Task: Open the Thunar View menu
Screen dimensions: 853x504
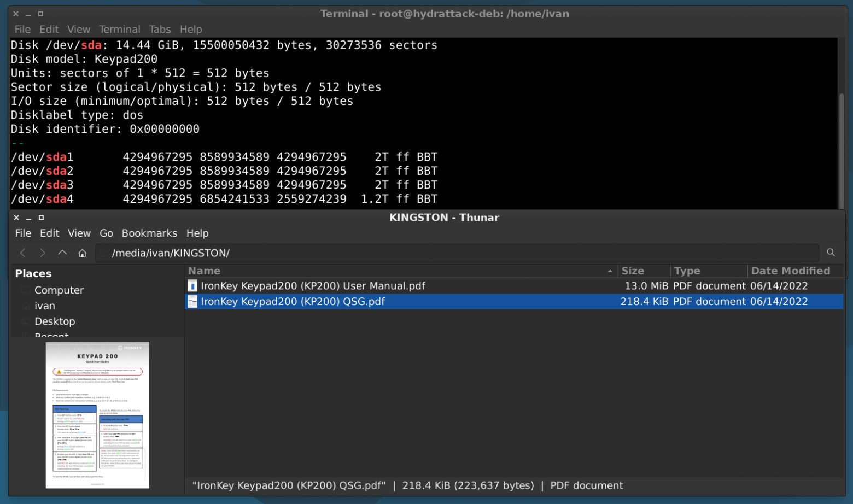Action: (79, 233)
